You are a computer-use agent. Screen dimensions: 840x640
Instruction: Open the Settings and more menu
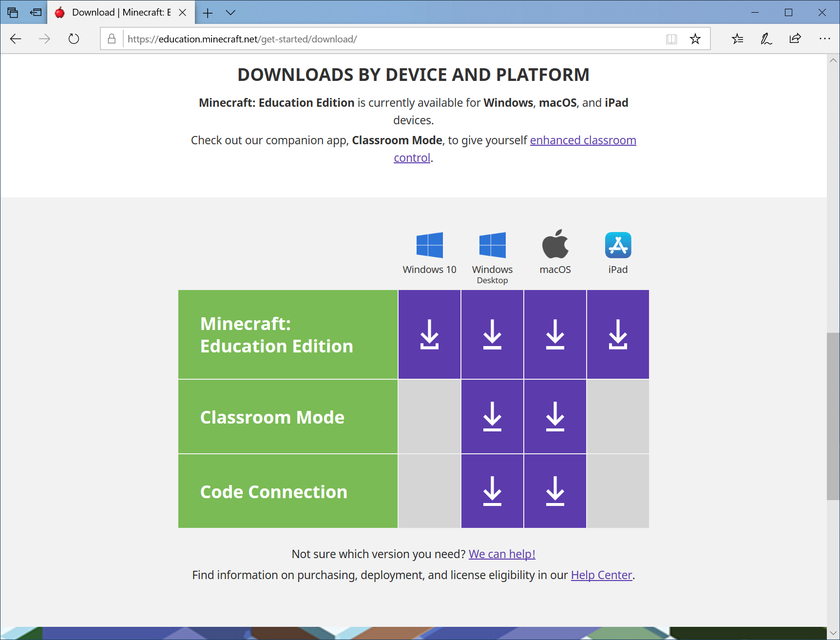coord(825,39)
